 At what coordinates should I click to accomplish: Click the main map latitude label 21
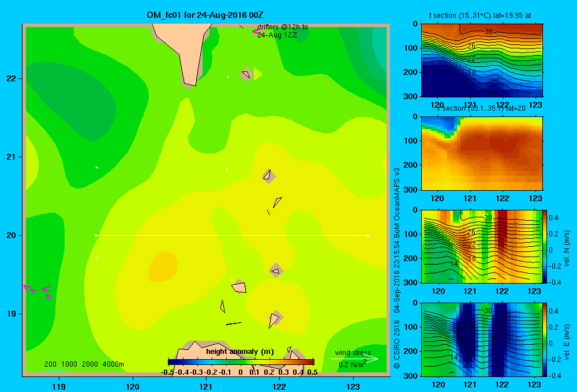pyautogui.click(x=11, y=157)
